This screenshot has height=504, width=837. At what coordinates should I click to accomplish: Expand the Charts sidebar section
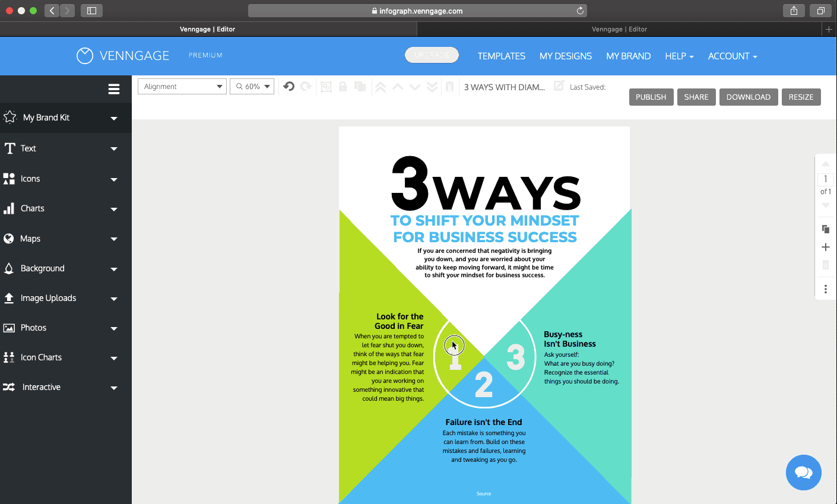coord(66,208)
